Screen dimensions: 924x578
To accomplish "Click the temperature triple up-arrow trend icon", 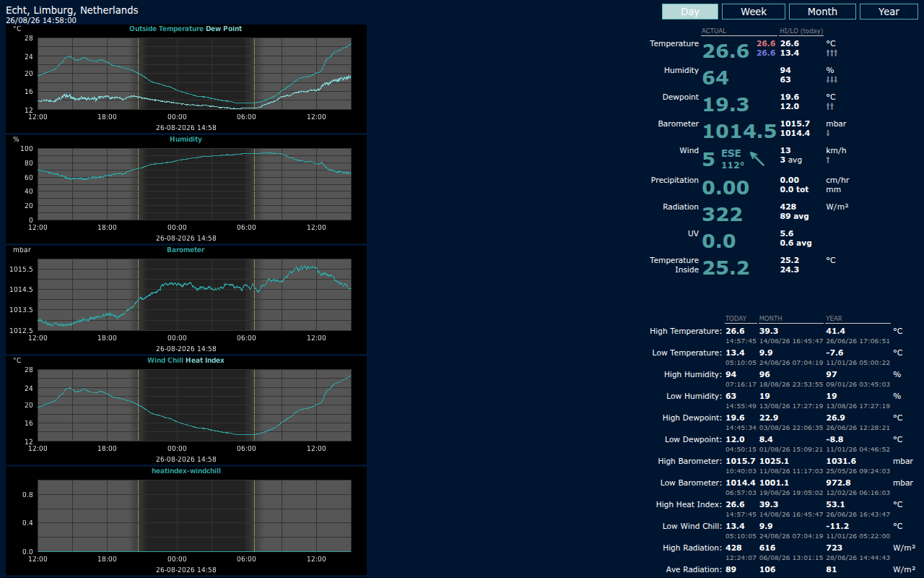I will click(x=831, y=53).
